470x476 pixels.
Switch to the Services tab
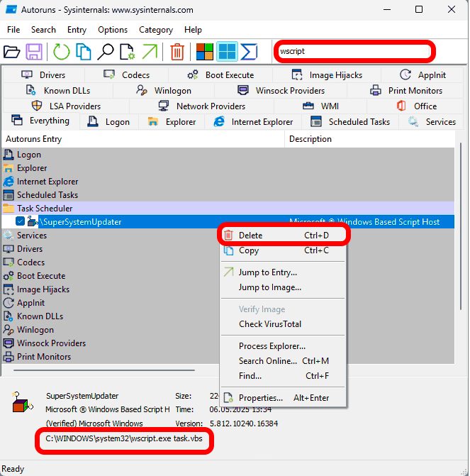432,122
